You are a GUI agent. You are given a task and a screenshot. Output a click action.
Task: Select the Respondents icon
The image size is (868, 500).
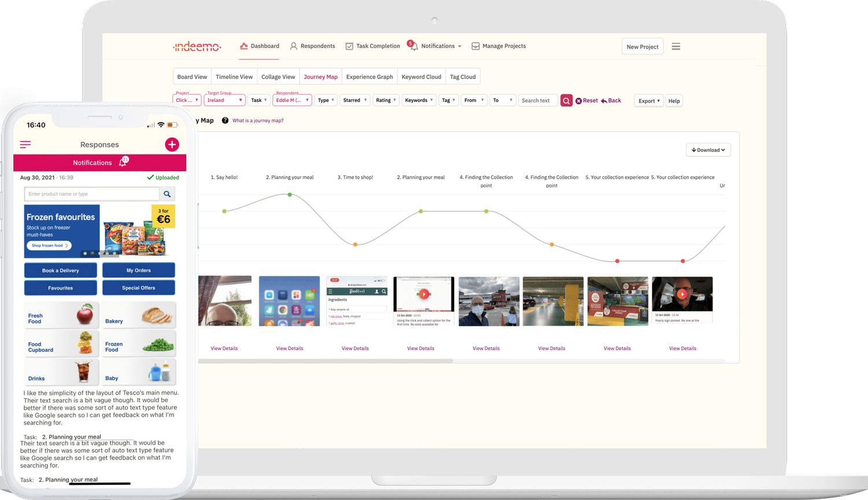coord(312,46)
